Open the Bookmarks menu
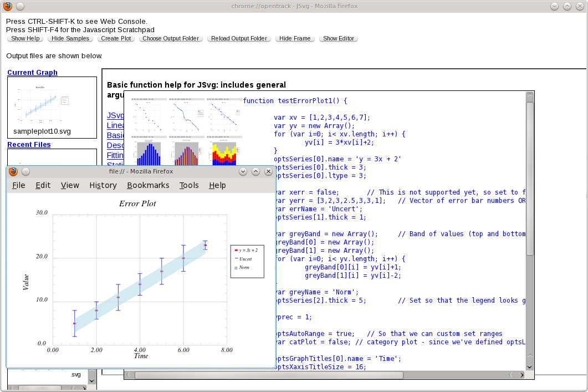The height and width of the screenshot is (392, 588). 148,185
